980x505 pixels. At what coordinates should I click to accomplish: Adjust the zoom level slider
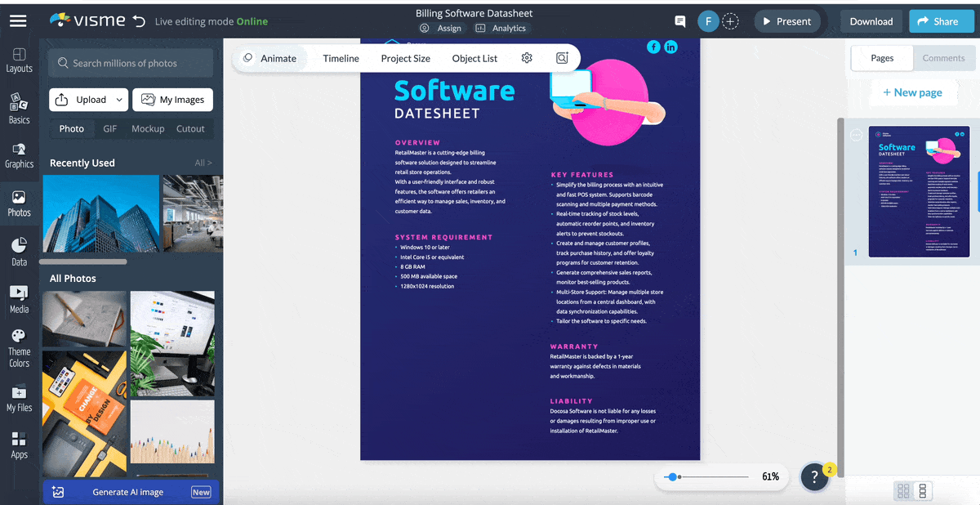pyautogui.click(x=672, y=476)
